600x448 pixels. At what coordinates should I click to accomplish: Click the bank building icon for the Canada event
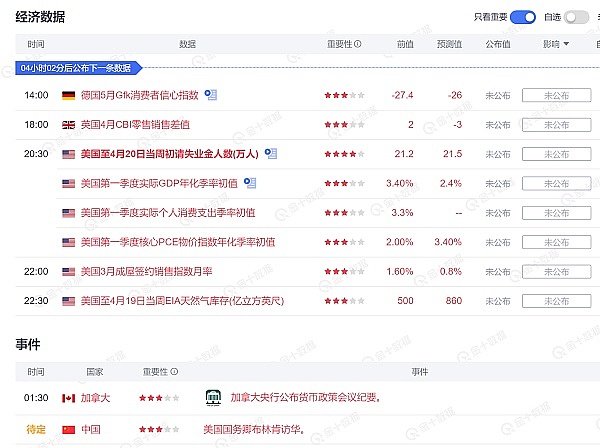tap(212, 397)
